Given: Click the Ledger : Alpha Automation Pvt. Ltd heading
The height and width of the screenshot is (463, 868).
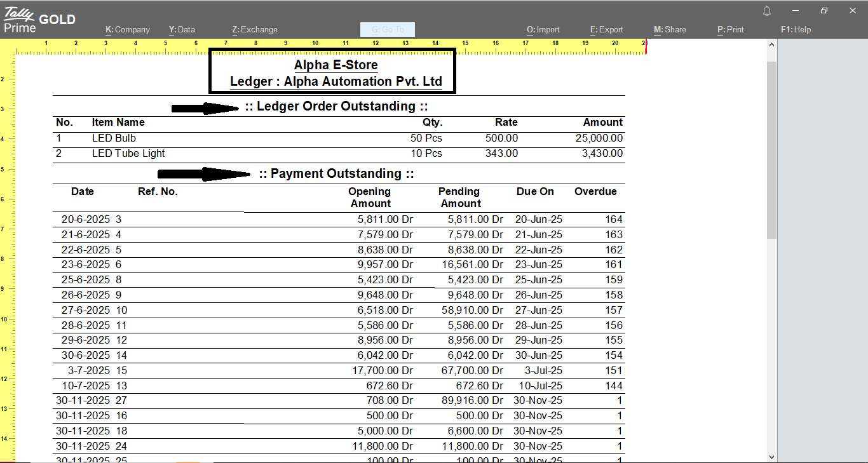Looking at the screenshot, I should pos(336,81).
